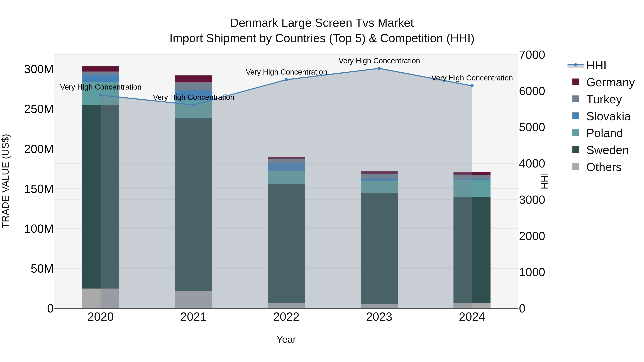Screen dimensions: 644x362
Task: Click the Germany segment atop 2021 bar
Action: (x=194, y=79)
